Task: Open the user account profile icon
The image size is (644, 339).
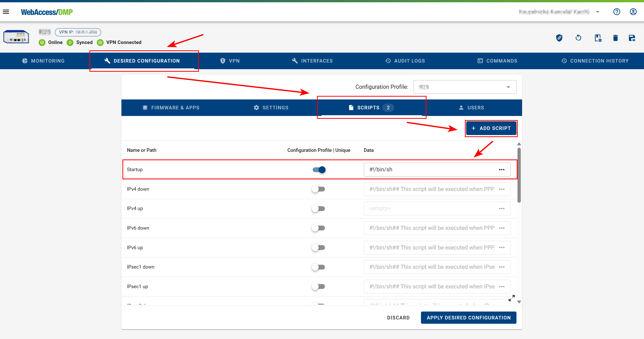Action: point(633,12)
